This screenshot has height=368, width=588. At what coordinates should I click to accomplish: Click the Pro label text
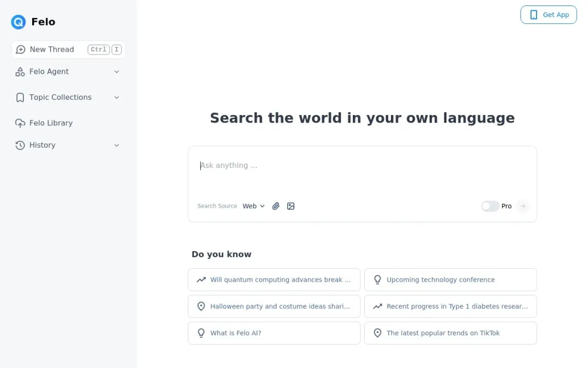coord(506,206)
